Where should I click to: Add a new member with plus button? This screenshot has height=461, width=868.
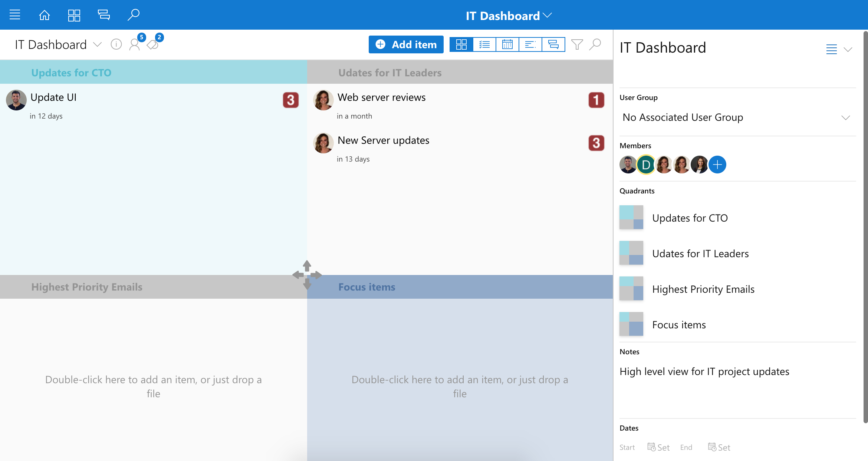717,165
